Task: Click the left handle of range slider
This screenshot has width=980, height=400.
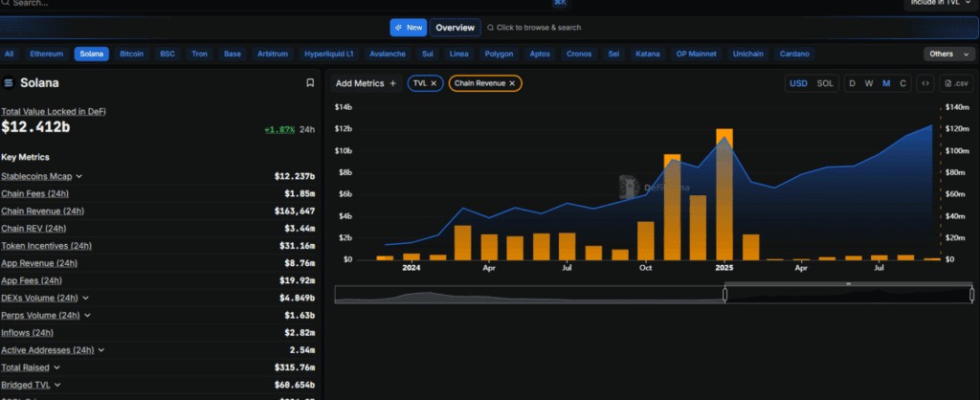Action: (x=725, y=294)
